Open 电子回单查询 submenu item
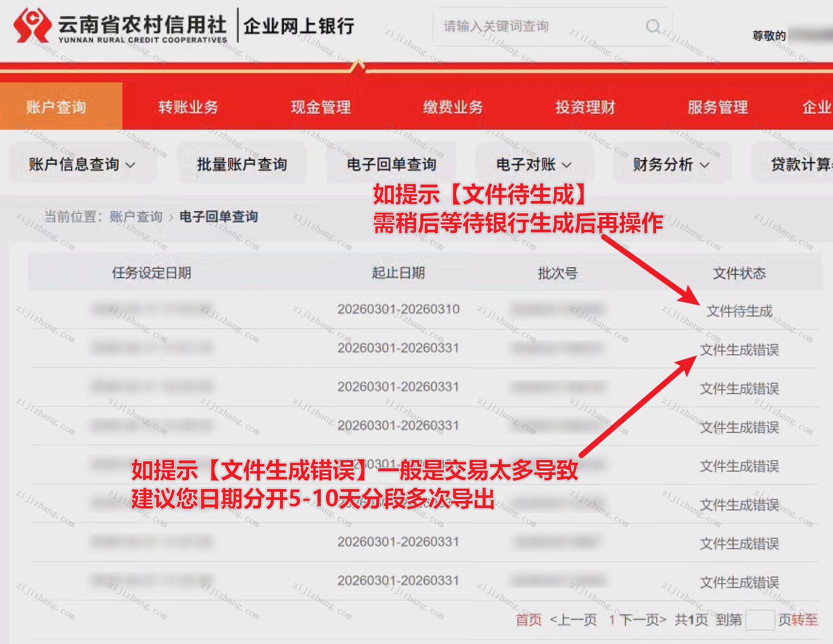Image resolution: width=833 pixels, height=644 pixels. [x=392, y=164]
